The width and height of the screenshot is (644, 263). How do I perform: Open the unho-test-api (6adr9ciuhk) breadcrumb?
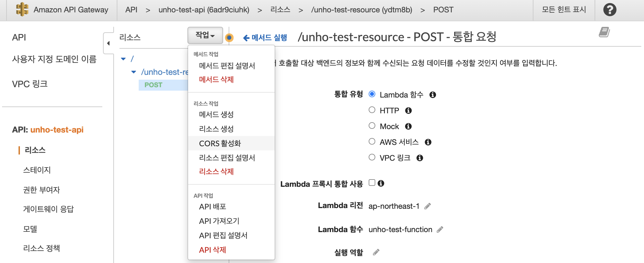204,10
